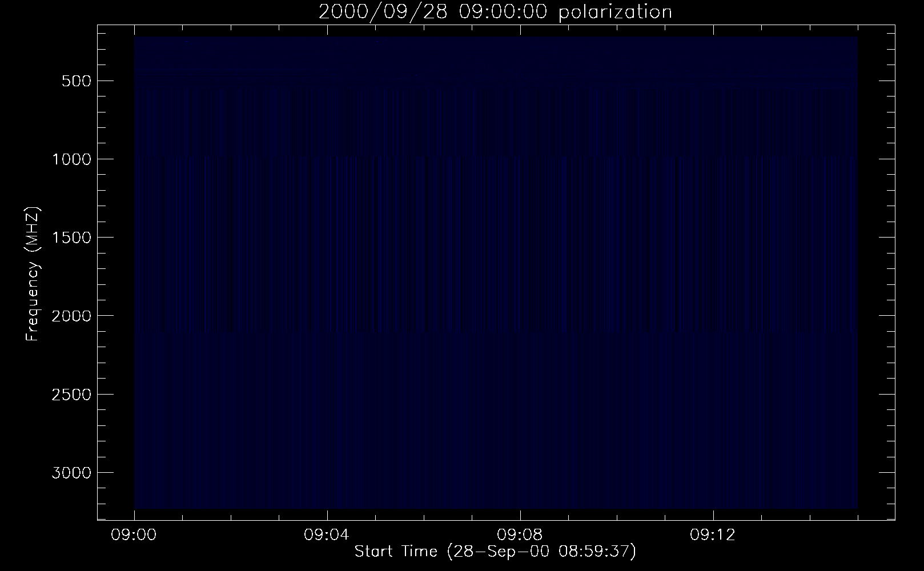Select the 500 frequency tick label
The width and height of the screenshot is (924, 571).
[77, 81]
